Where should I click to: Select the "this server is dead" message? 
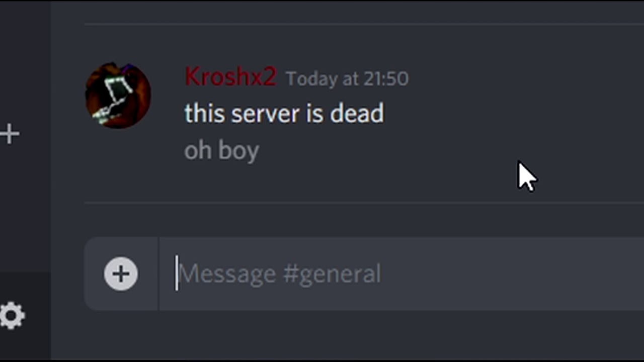coord(284,113)
